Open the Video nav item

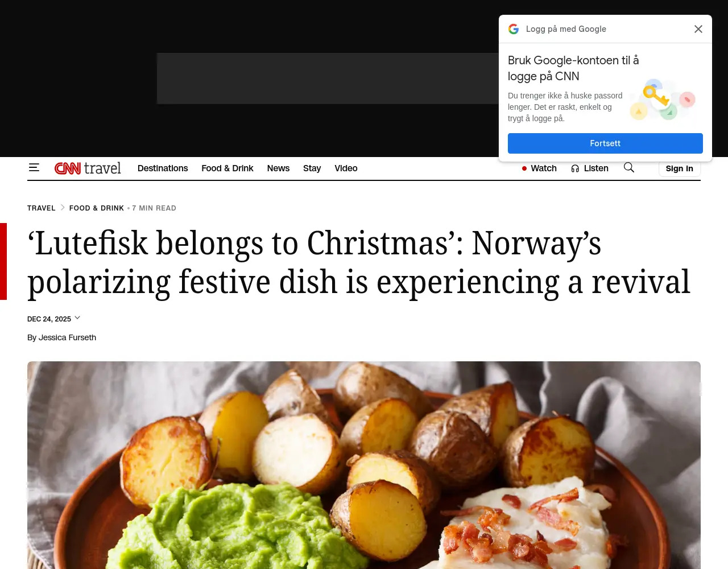(x=346, y=168)
